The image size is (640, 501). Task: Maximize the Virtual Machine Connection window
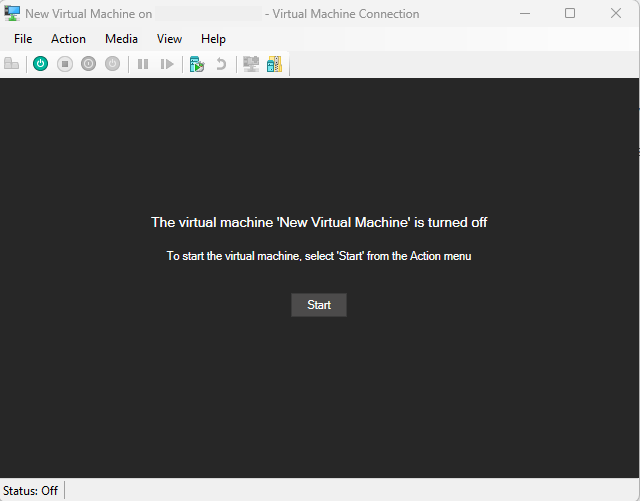[570, 14]
